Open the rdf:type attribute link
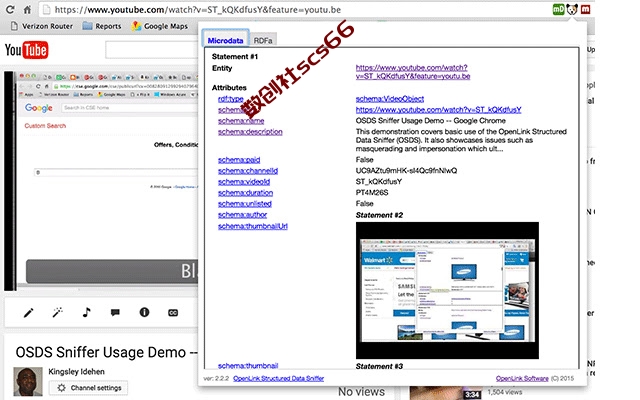 231,99
